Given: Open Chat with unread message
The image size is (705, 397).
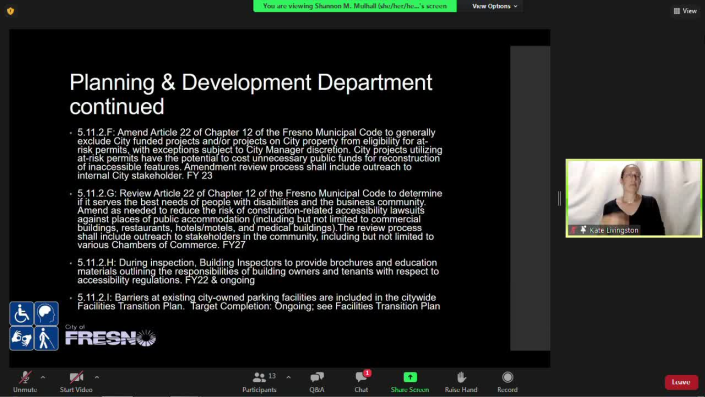Looking at the screenshot, I should click(361, 382).
